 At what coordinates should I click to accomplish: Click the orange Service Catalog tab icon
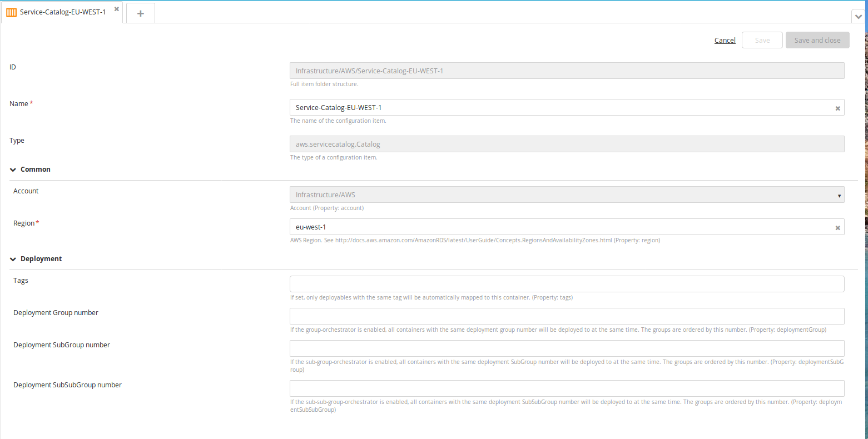tap(11, 12)
